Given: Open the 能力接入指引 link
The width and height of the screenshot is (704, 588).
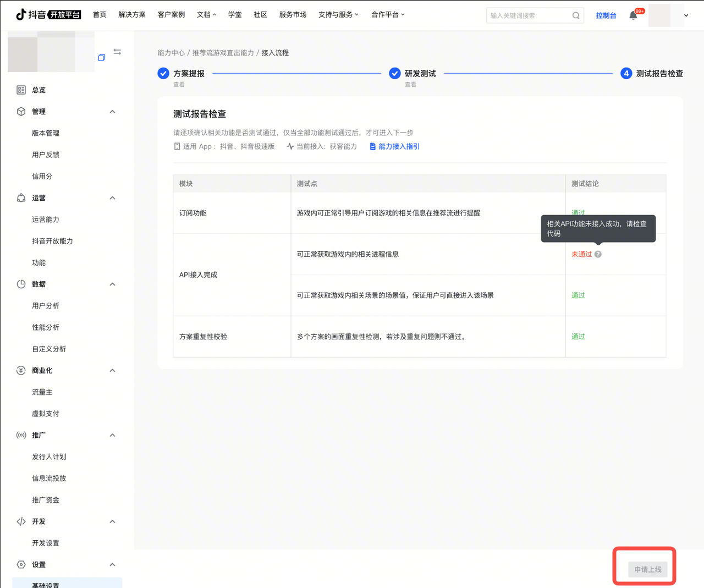Looking at the screenshot, I should coord(399,146).
